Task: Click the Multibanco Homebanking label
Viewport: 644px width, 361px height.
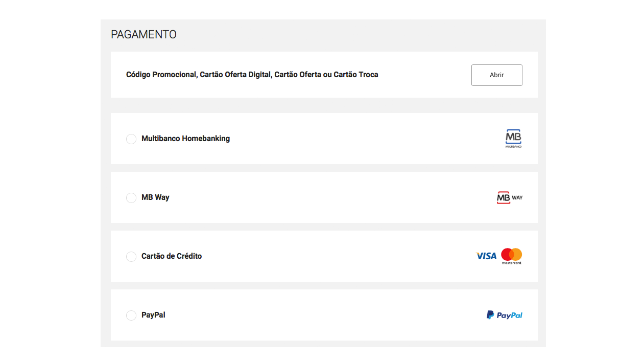Action: 185,139
